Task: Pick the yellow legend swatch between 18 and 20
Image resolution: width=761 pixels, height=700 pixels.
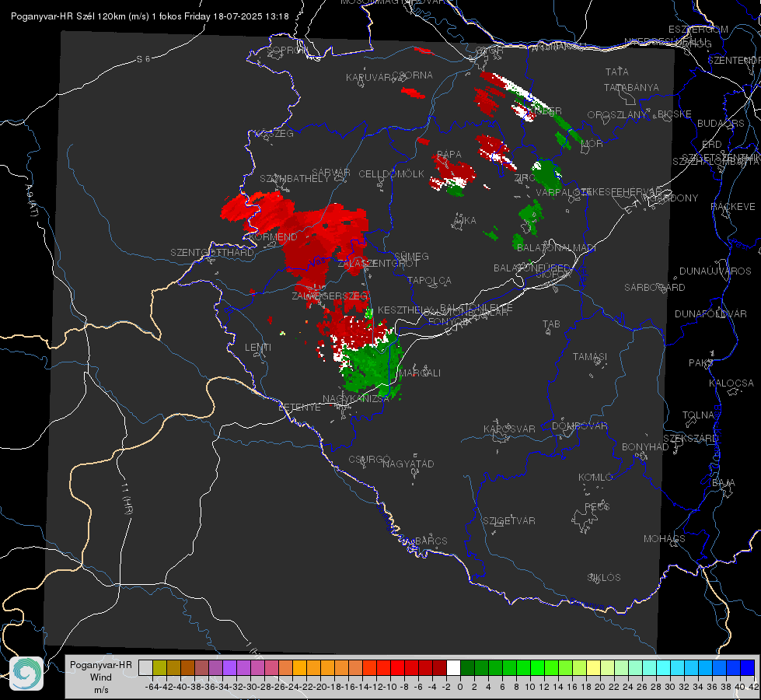Action: pos(594,667)
